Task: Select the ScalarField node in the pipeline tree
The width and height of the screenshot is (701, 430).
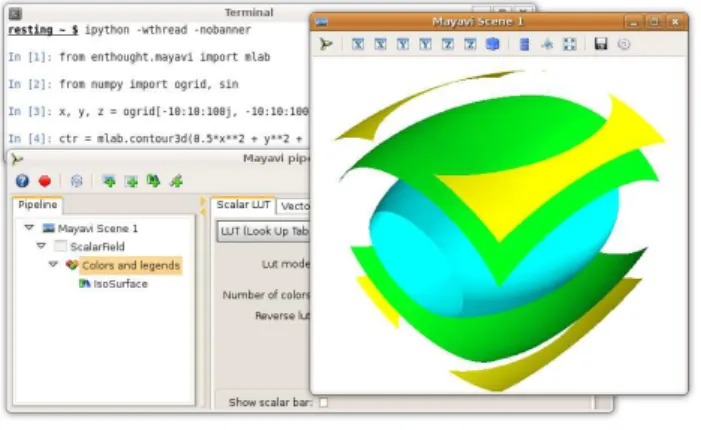Action: [97, 246]
